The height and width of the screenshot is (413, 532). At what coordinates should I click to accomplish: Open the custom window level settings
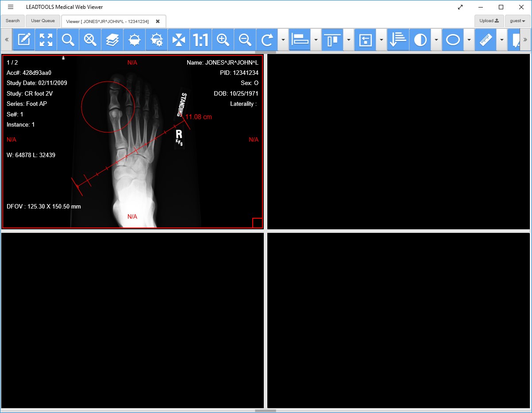coord(156,39)
